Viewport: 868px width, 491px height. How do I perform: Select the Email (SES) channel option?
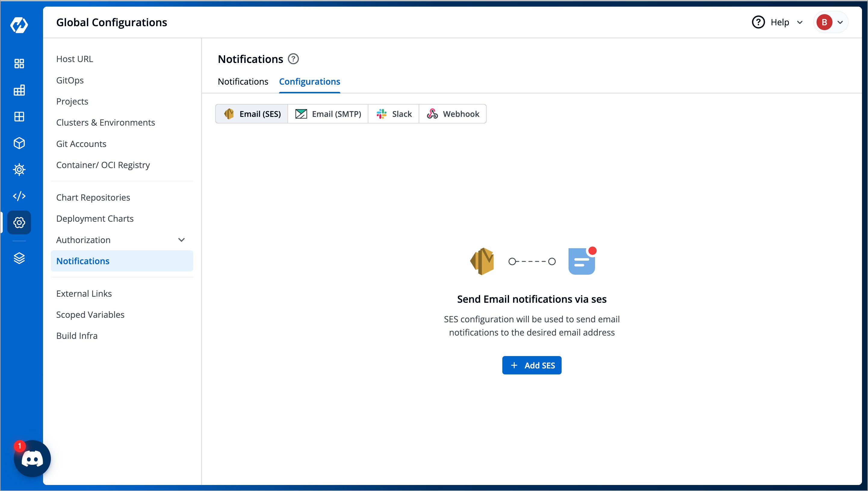click(x=251, y=114)
